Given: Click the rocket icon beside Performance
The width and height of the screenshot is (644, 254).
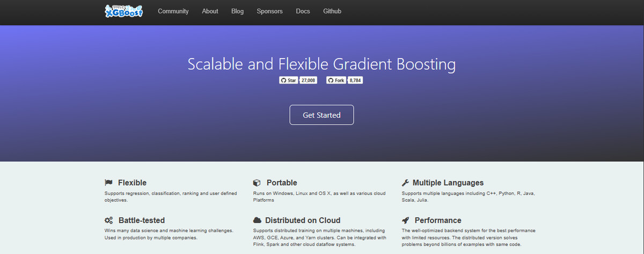Looking at the screenshot, I should [405, 220].
